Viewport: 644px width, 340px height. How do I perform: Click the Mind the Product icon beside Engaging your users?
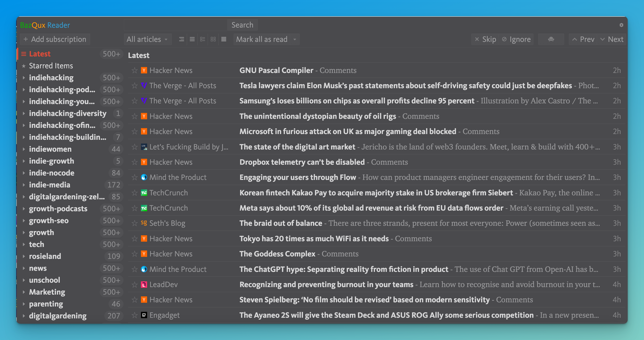(x=144, y=177)
